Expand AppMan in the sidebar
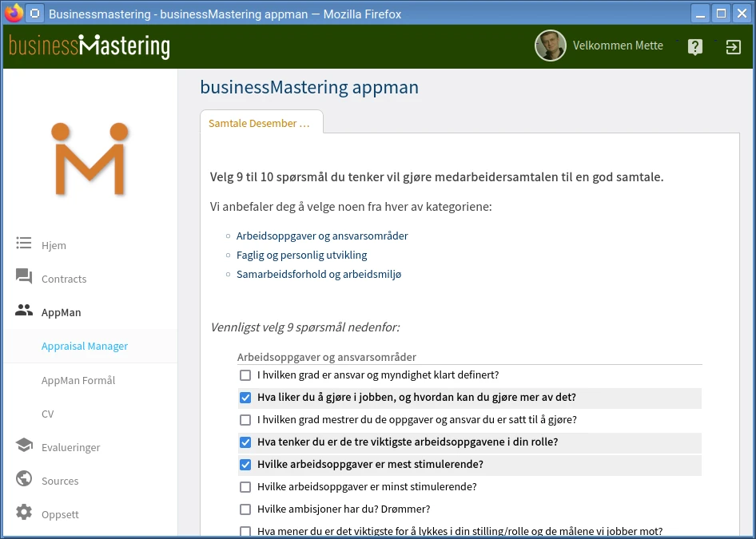Image resolution: width=756 pixels, height=539 pixels. pos(62,312)
